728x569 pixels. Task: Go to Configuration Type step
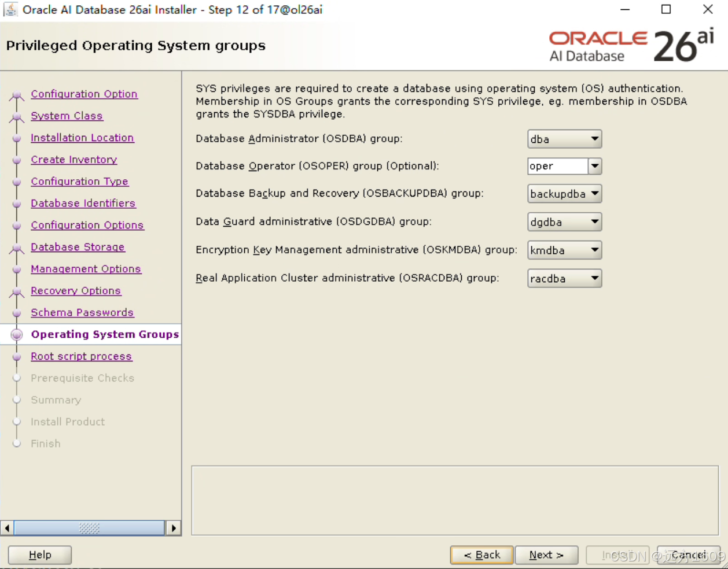pos(79,182)
